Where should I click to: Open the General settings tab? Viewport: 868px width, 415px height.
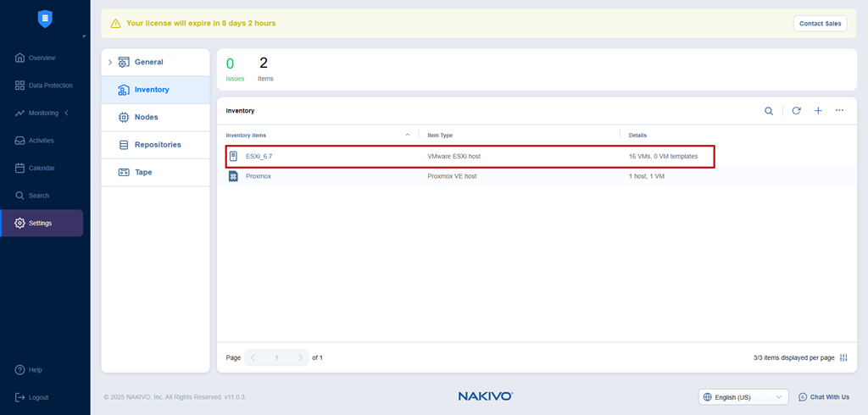tap(156, 62)
